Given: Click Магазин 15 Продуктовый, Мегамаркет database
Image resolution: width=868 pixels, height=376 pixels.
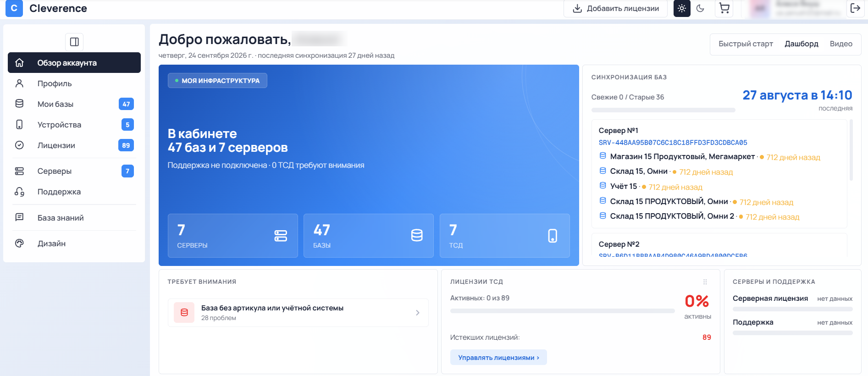Looking at the screenshot, I should coord(682,157).
